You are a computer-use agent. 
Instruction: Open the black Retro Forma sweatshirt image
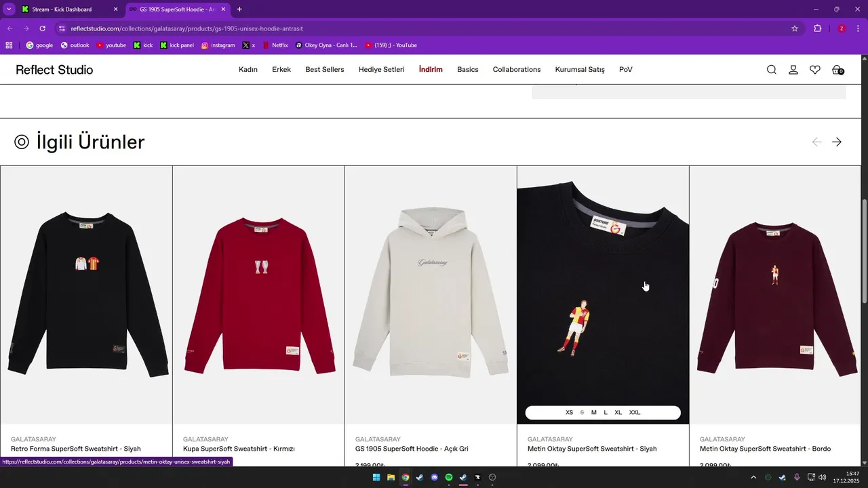(x=86, y=295)
